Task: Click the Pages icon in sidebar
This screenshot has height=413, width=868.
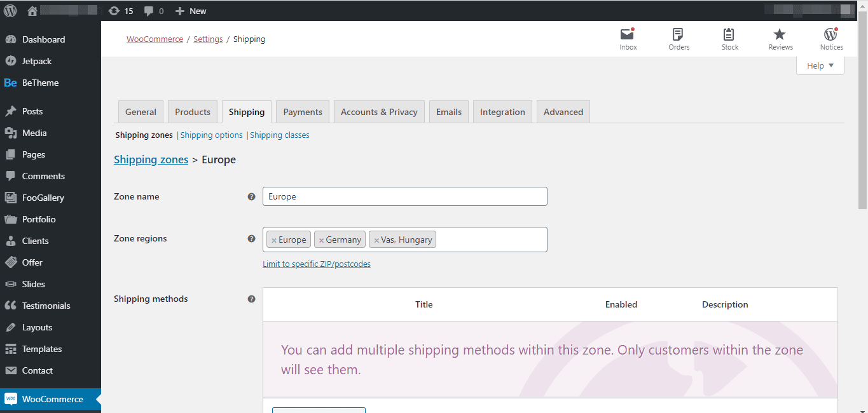Action: (11, 154)
